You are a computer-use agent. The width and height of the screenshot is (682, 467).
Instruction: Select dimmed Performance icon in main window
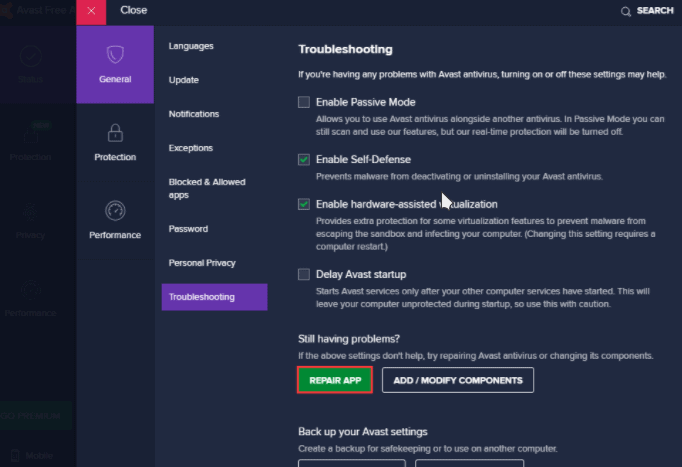coord(30,290)
